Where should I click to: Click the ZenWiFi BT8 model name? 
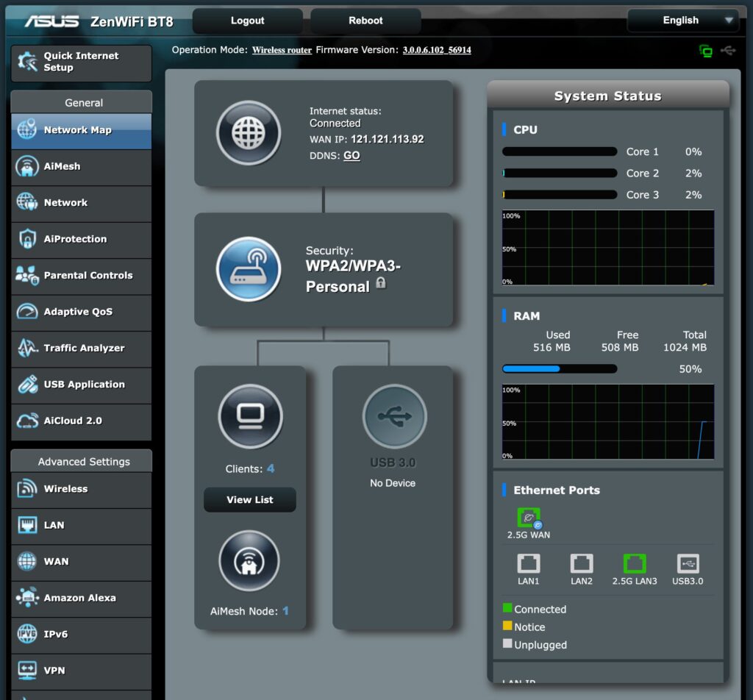132,21
